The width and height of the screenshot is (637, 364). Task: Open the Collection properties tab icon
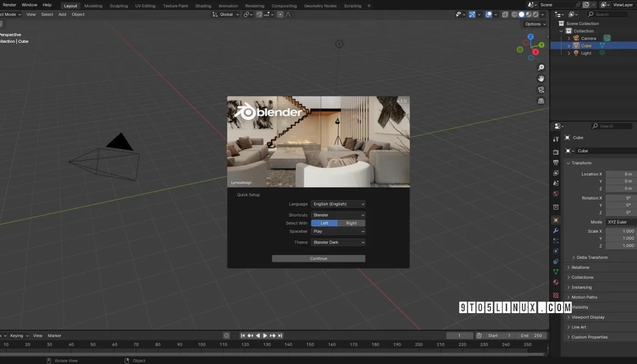(556, 207)
